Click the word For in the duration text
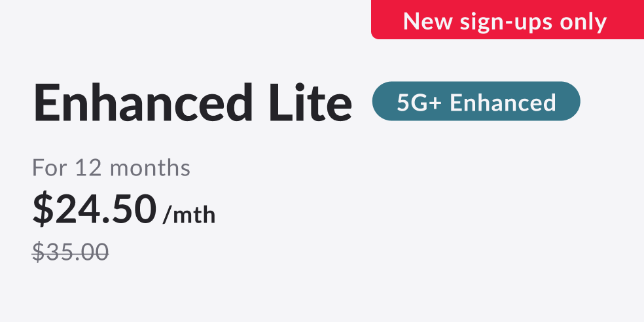644x322 pixels. [50, 168]
